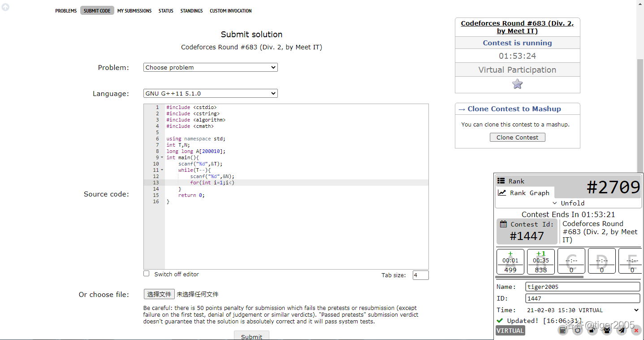
Task: Click the users group icon in widget footer
Action: click(x=607, y=330)
